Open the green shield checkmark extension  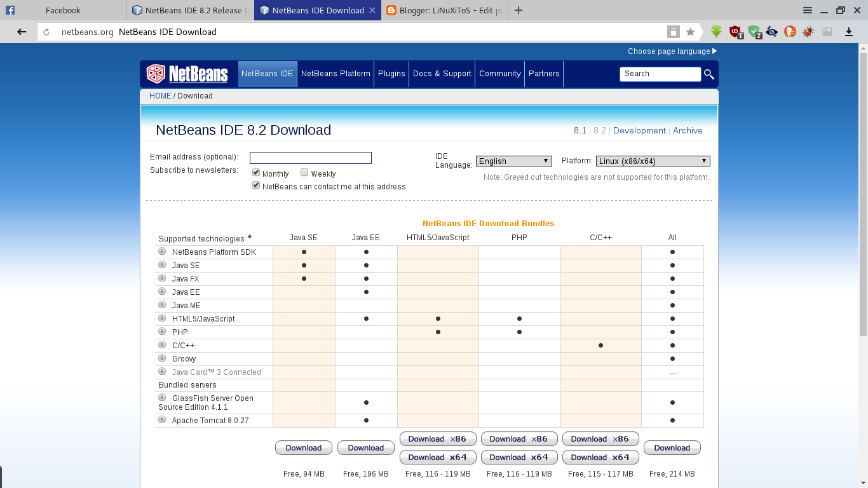[754, 31]
